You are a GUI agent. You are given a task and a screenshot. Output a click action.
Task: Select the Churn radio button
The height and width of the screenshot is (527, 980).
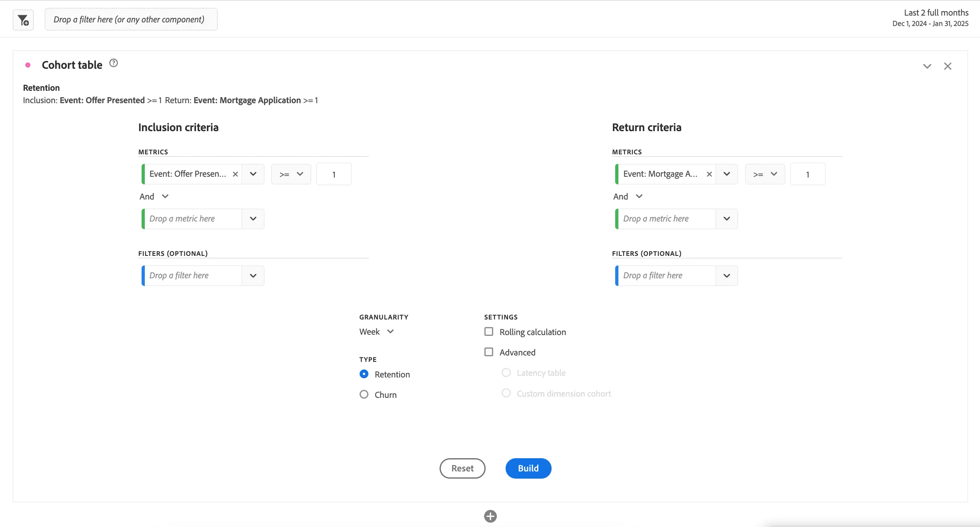click(x=364, y=394)
